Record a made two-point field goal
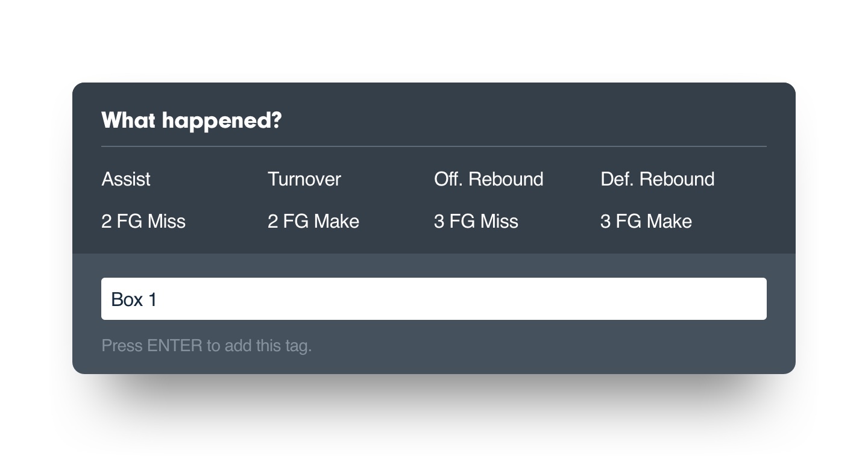The image size is (868, 456). (x=313, y=221)
